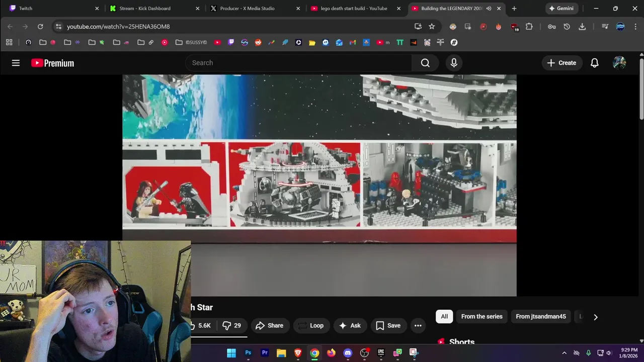644x362 pixels.
Task: Open a new browser tab
Action: (x=514, y=9)
